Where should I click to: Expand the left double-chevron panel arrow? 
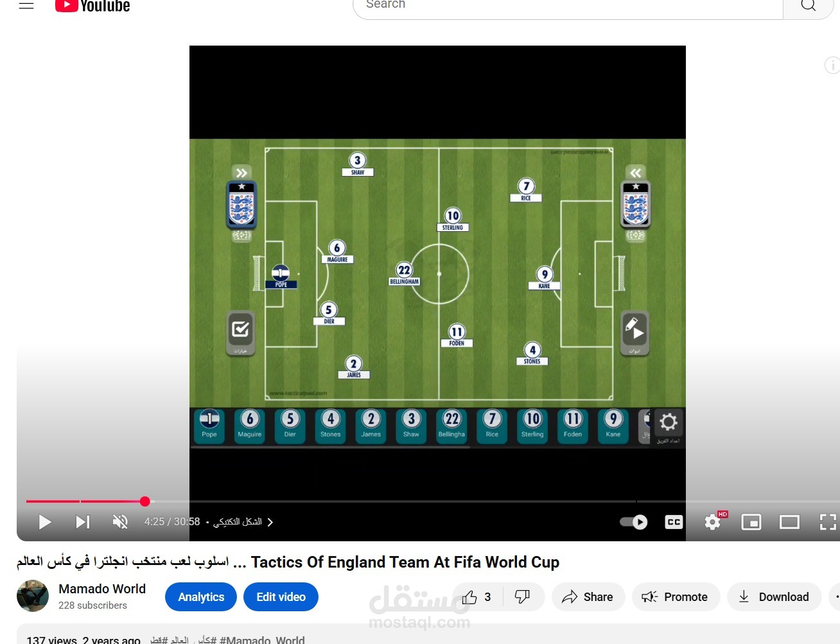coord(241,173)
